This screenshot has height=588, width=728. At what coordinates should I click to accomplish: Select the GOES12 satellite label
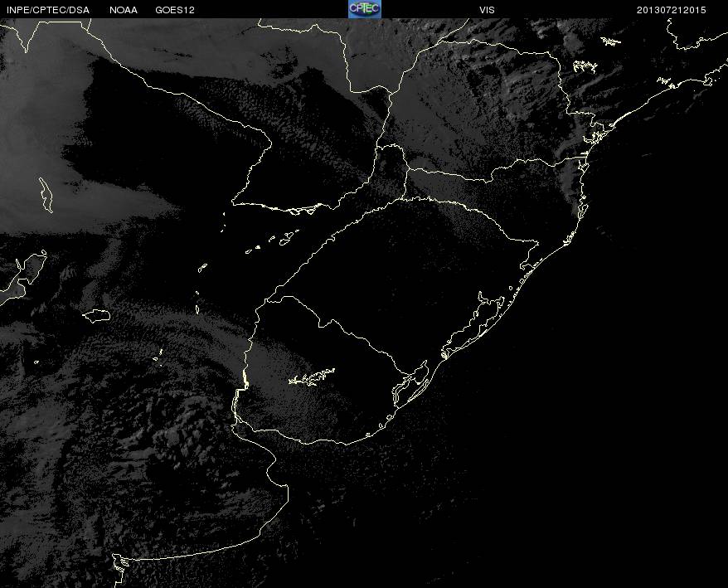tap(175, 10)
